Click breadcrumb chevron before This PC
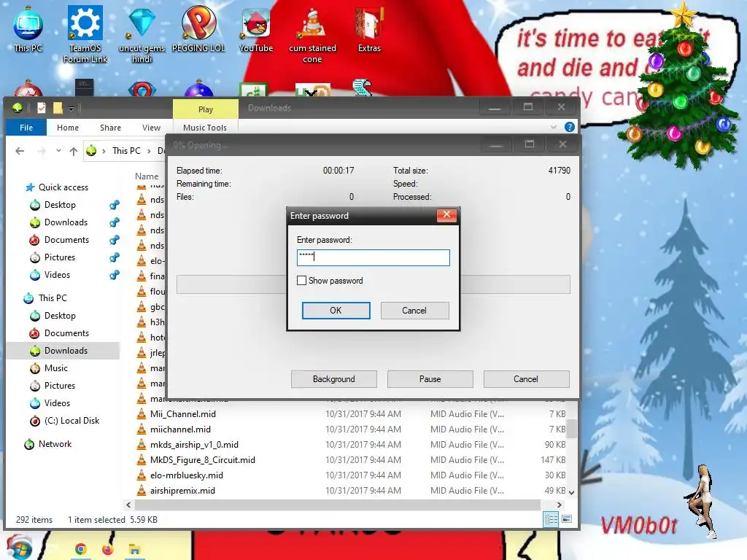 104,151
